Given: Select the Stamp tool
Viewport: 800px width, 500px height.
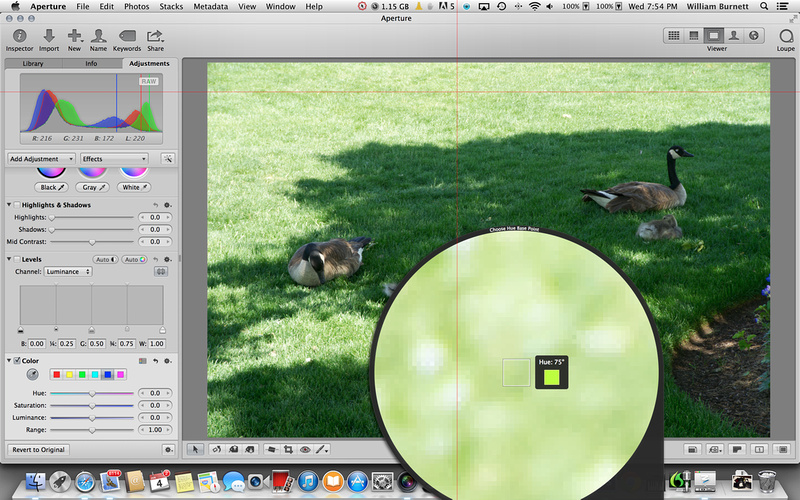Looking at the screenshot, I should (250, 449).
